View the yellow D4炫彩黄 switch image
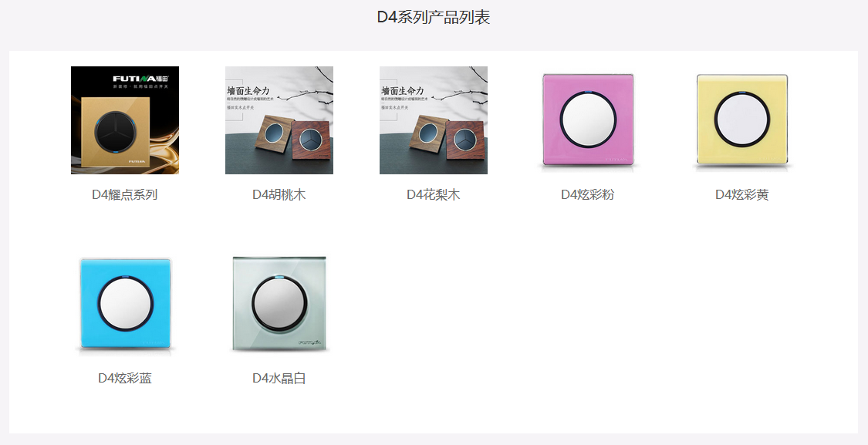The height and width of the screenshot is (445, 868). pyautogui.click(x=742, y=120)
